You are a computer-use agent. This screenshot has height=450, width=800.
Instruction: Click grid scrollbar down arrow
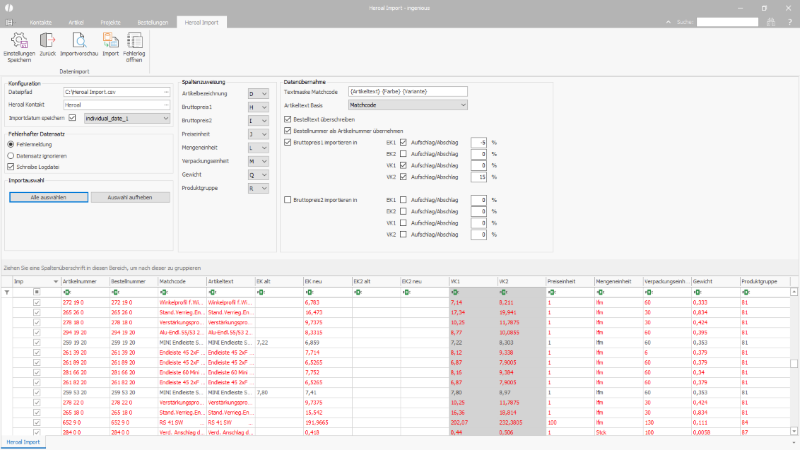[x=794, y=432]
